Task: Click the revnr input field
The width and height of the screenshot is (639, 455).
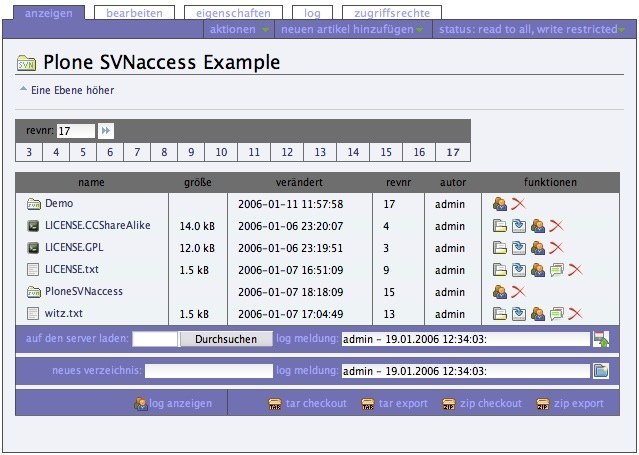Action: [76, 131]
